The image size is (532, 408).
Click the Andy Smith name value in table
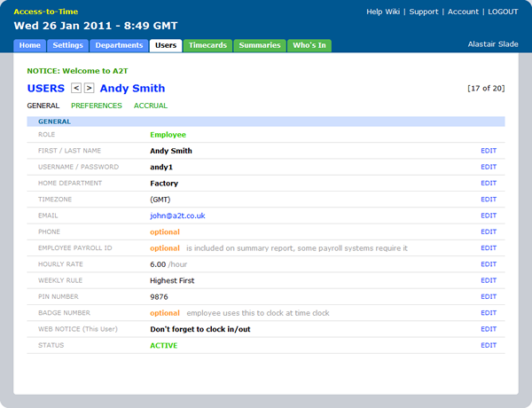tap(171, 151)
